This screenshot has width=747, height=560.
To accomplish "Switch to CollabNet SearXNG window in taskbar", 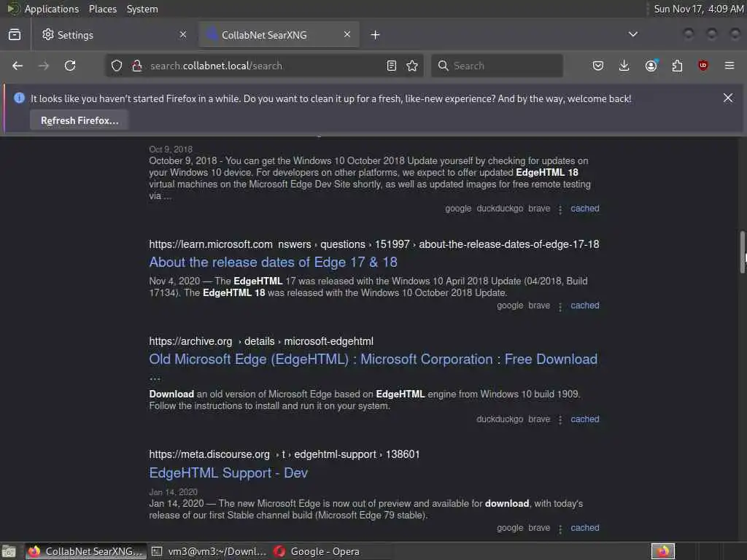I will pos(85,551).
